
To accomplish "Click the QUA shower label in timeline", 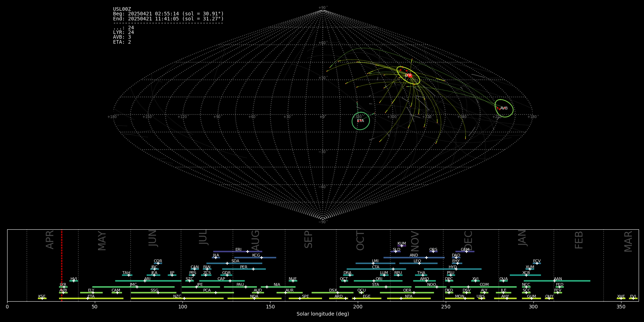I will pos(503,279).
